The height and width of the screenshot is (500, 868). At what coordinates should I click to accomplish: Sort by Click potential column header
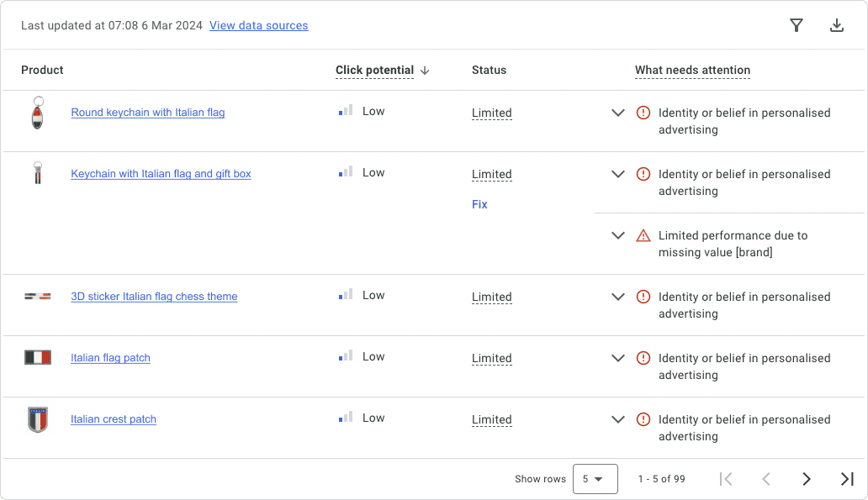pos(374,71)
